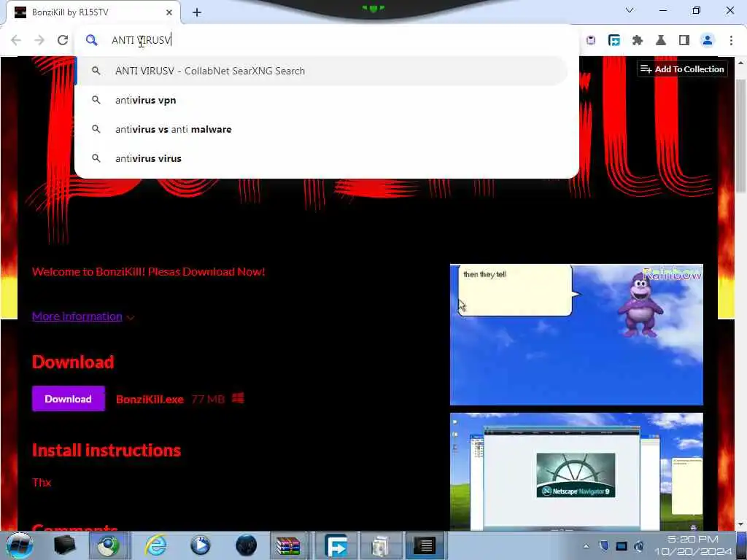Open the black console window in taskbar
747x560 pixels.
[425, 545]
